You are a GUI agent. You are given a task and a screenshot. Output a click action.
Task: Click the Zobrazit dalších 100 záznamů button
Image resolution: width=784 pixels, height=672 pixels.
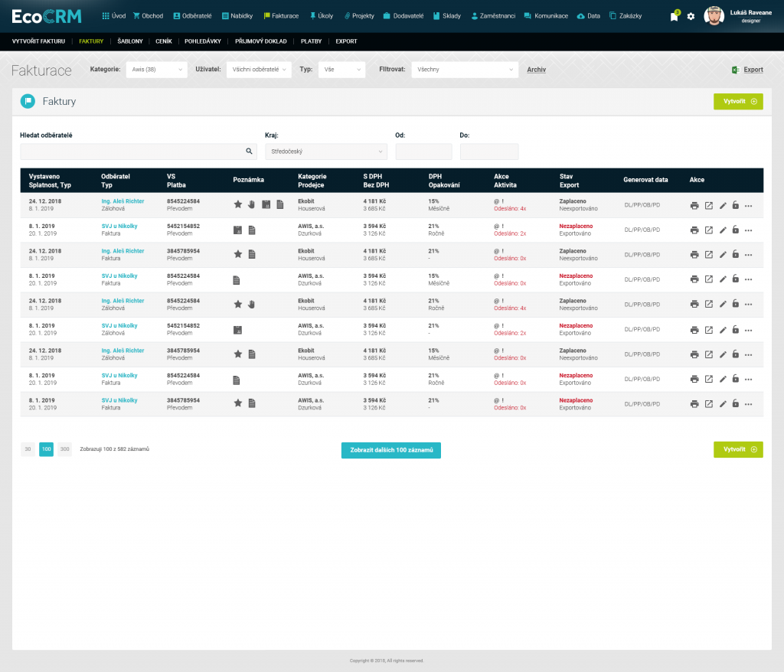coord(390,450)
